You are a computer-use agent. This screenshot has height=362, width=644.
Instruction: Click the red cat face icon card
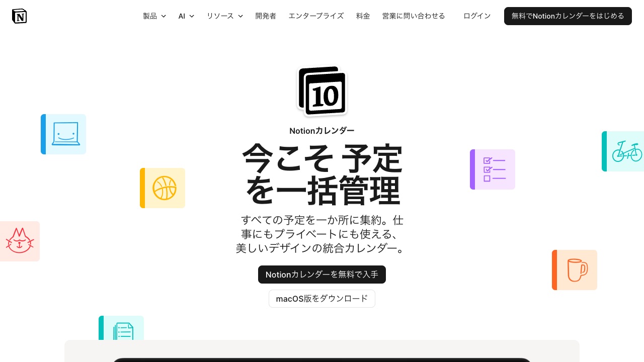click(x=20, y=241)
